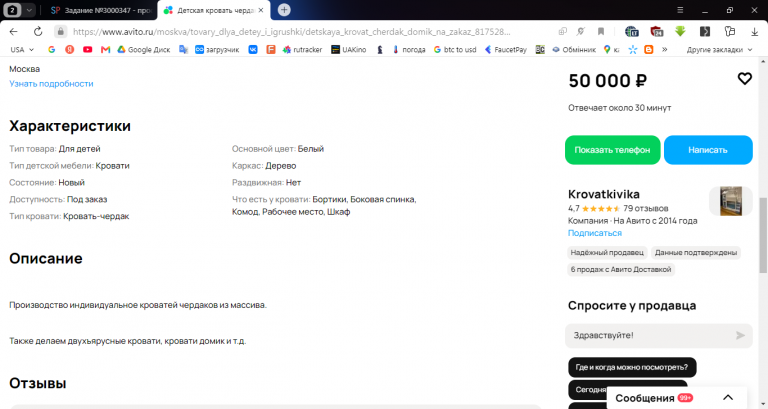The width and height of the screenshot is (768, 409).
Task: Open the загрузчик bookmark
Action: (x=217, y=49)
